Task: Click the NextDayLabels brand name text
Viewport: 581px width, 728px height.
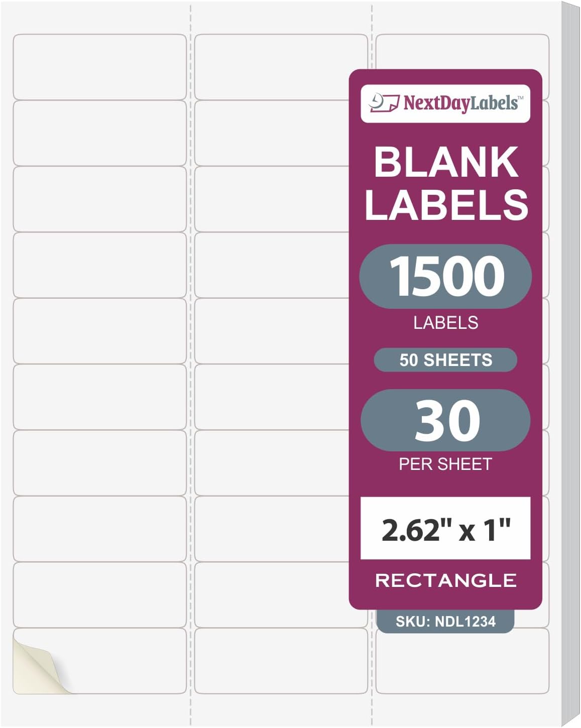Action: click(x=460, y=103)
